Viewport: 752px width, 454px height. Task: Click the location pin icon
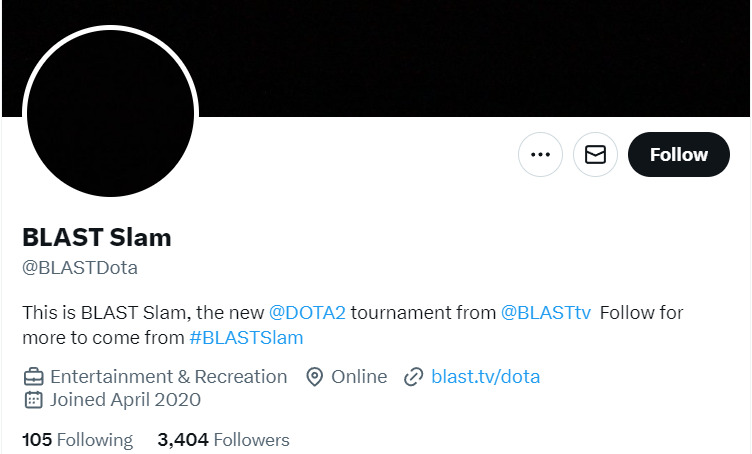tap(315, 377)
